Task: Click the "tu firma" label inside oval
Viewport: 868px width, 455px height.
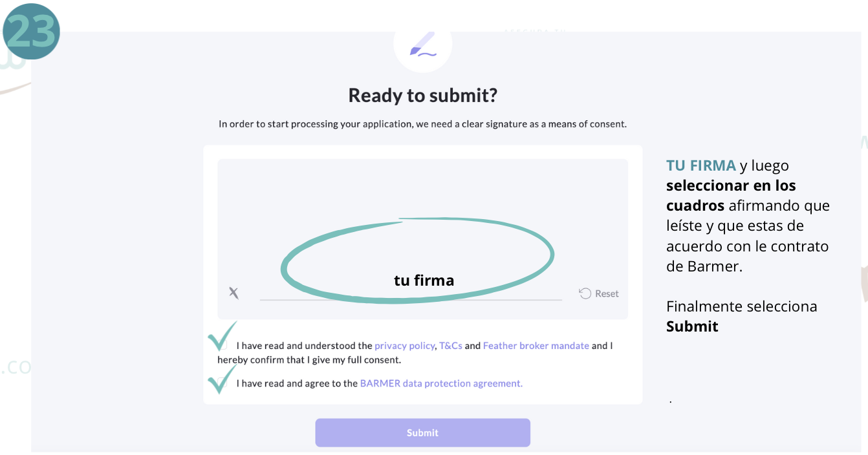Action: click(x=424, y=280)
